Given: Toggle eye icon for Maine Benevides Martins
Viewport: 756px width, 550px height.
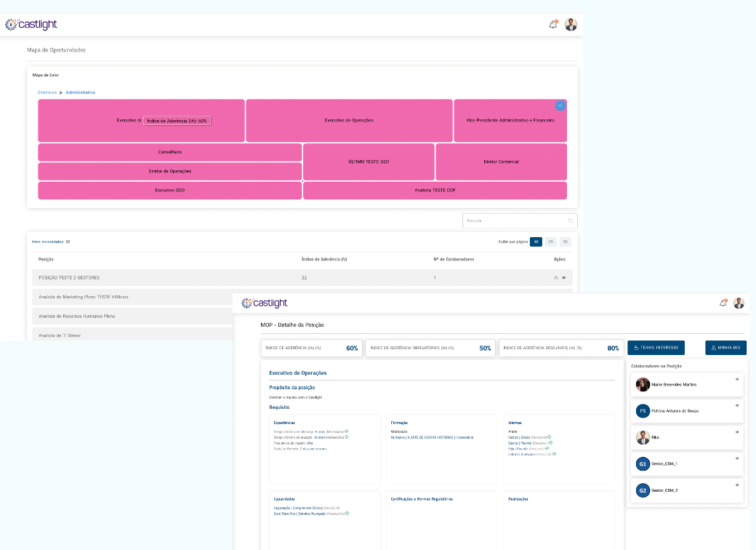Looking at the screenshot, I should click(737, 379).
